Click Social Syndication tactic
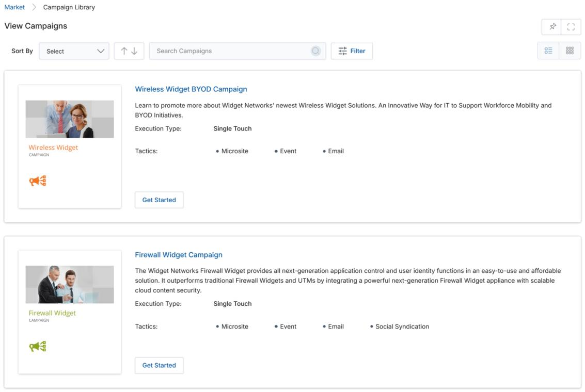The image size is (585, 392). coord(402,326)
